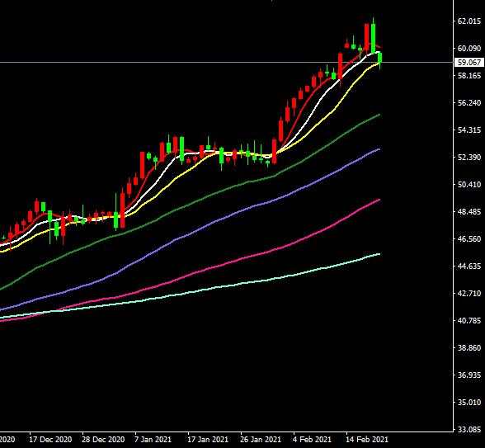This screenshot has width=485, height=448.
Task: Click the 48.485 price axis label
Action: pyautogui.click(x=469, y=211)
